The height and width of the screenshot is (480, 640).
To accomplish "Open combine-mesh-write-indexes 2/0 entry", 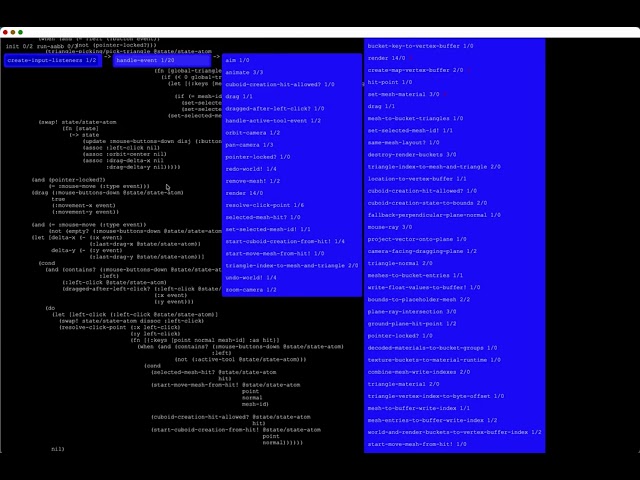I will pyautogui.click(x=419, y=372).
